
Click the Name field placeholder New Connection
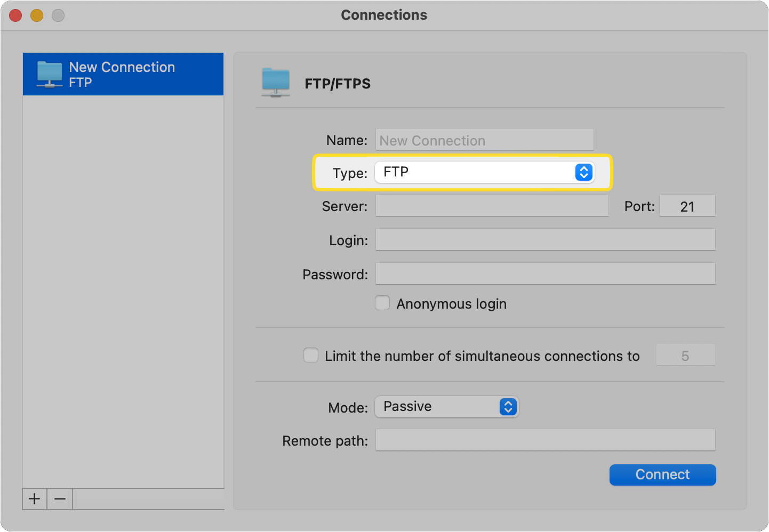484,140
